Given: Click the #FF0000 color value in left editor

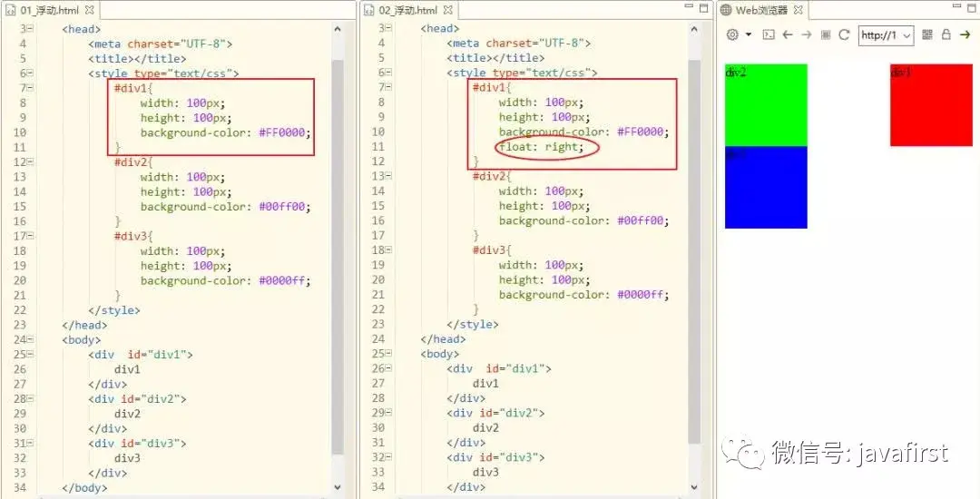Looking at the screenshot, I should [x=284, y=132].
